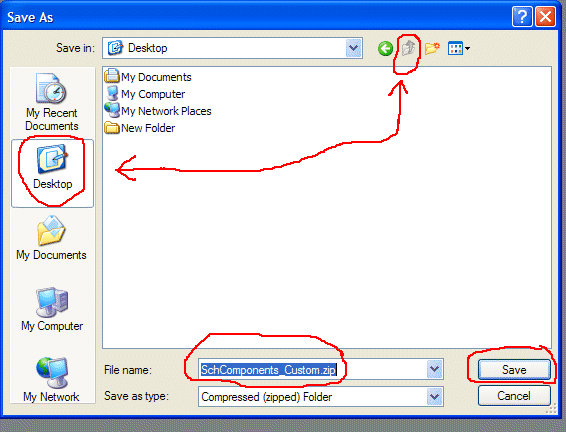Go up one folder level
This screenshot has width=566, height=432.
coord(409,48)
